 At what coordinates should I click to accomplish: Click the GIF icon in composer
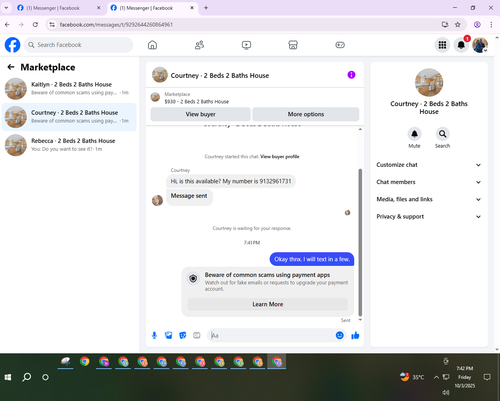[197, 335]
